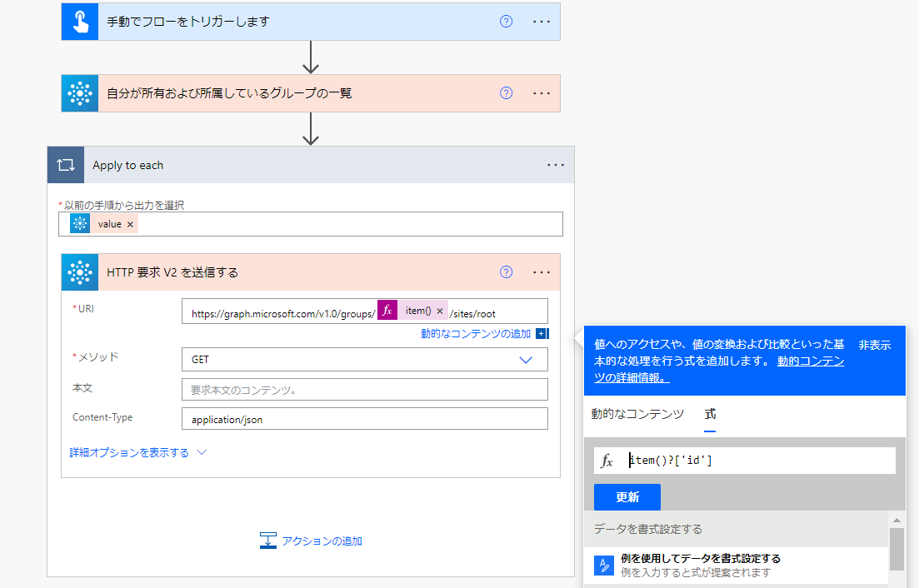
Task: Click 動的なコンテンツの追加 link
Action: pyautogui.click(x=475, y=334)
